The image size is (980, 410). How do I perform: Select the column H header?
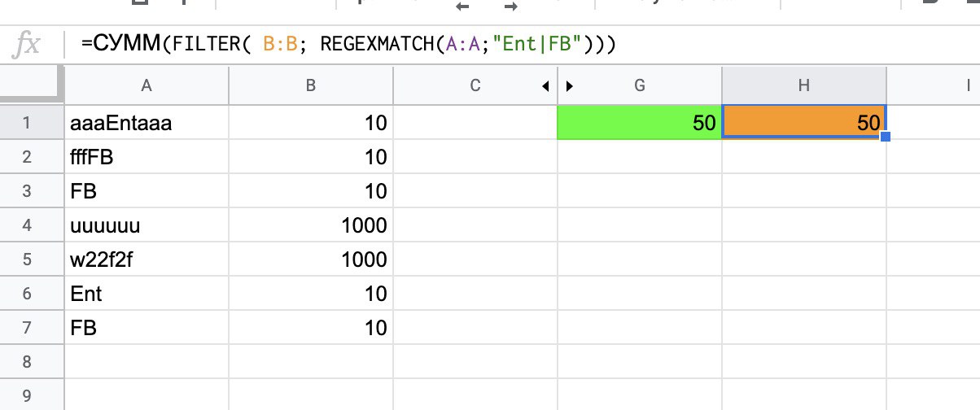(803, 86)
